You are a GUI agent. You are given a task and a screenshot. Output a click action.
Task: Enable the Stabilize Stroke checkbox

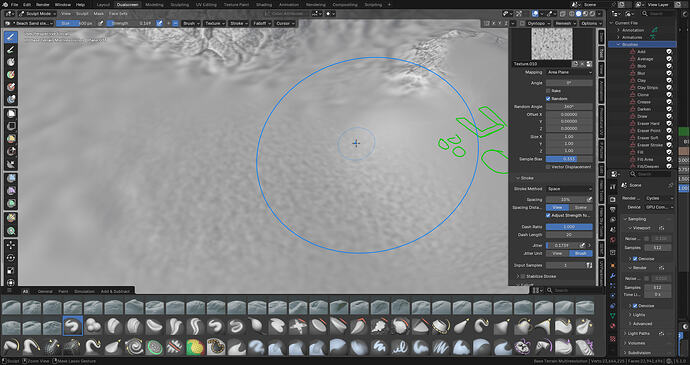point(523,277)
